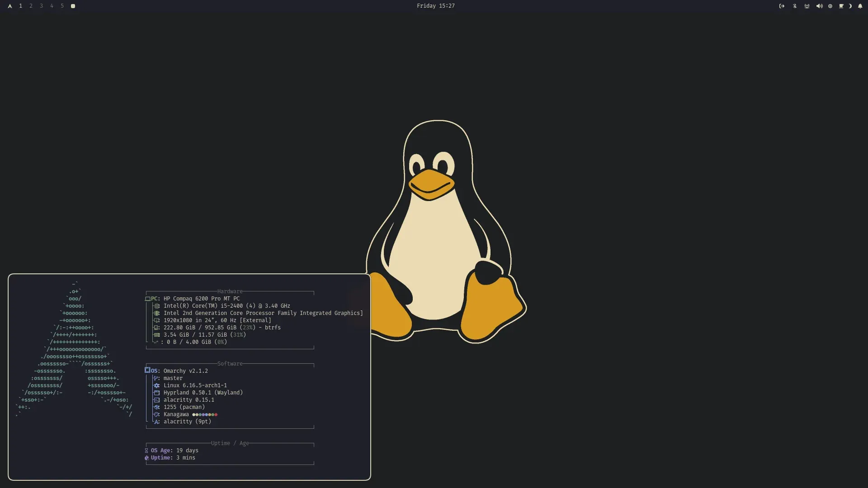Click the hourglass icon beside OS Age
The height and width of the screenshot is (488, 868).
(146, 450)
